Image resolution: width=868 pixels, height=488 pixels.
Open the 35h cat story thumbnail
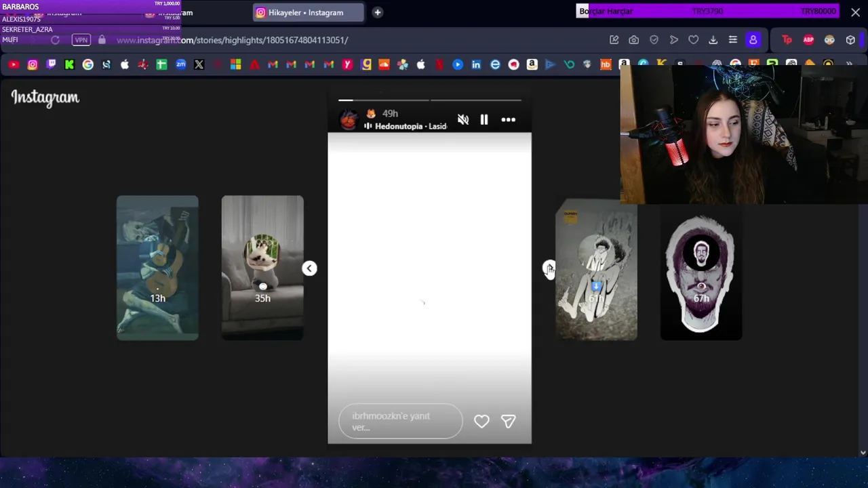pos(262,268)
